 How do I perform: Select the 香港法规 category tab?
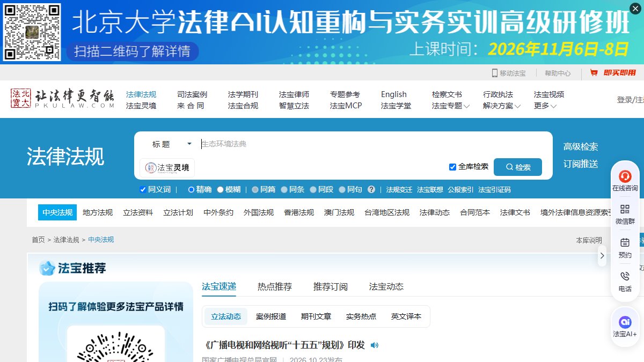click(x=299, y=212)
